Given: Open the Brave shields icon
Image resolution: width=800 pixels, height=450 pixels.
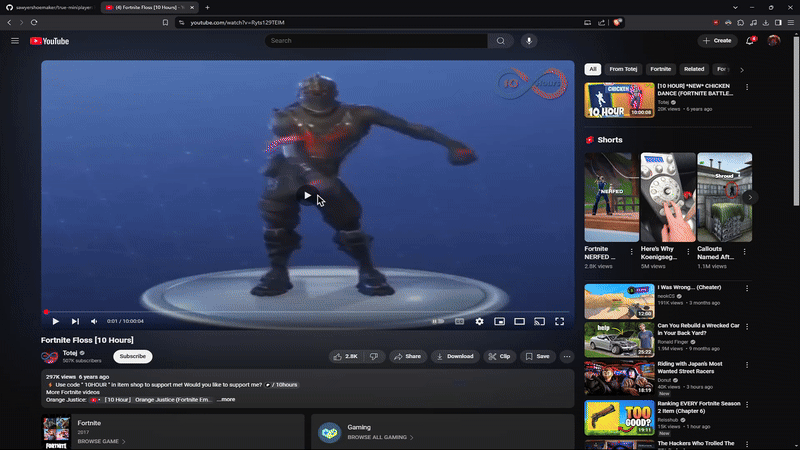Looking at the screenshot, I should (617, 22).
